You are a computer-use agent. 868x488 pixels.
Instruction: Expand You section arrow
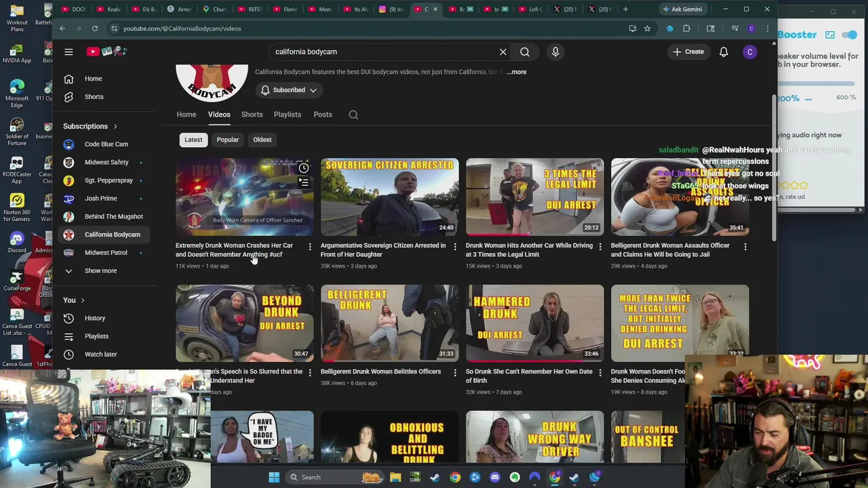[83, 300]
